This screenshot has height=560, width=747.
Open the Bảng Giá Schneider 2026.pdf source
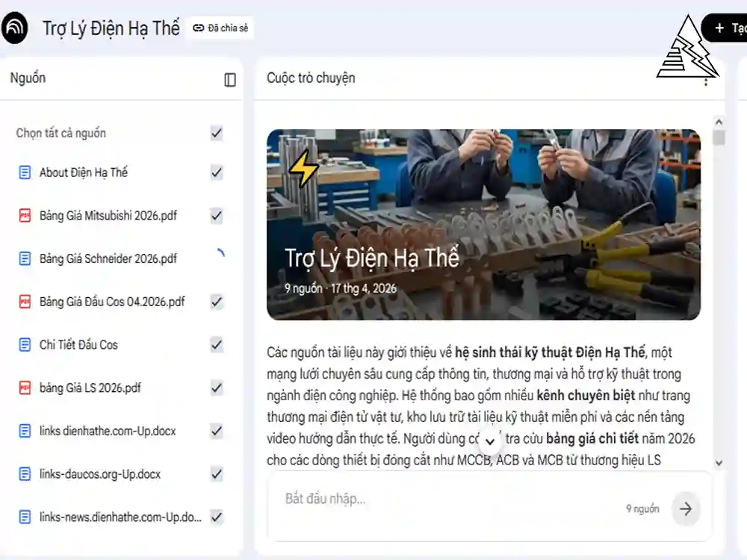[108, 258]
